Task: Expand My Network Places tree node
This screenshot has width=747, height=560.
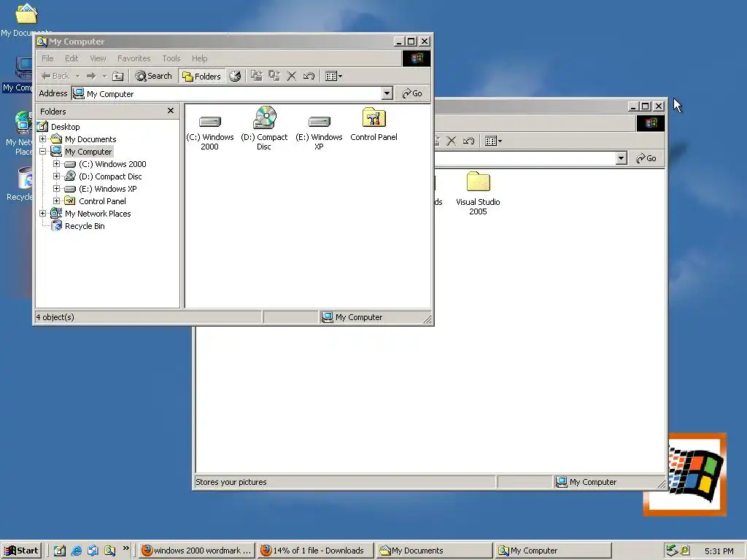Action: (43, 214)
